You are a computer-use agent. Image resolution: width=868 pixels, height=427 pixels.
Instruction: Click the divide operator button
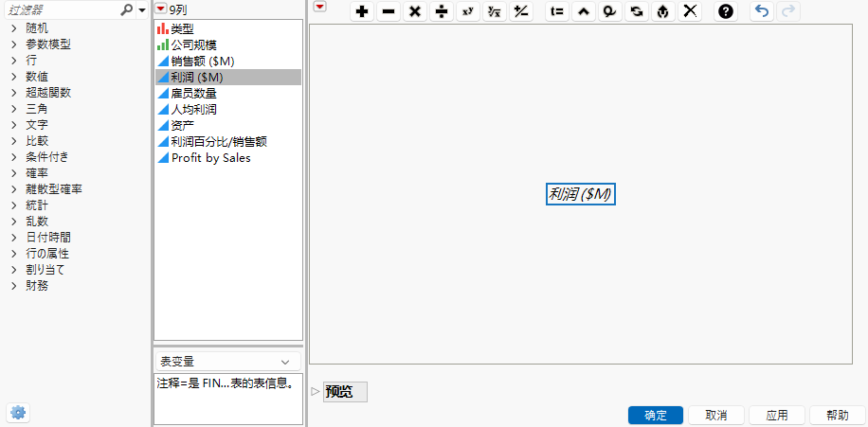click(x=442, y=11)
